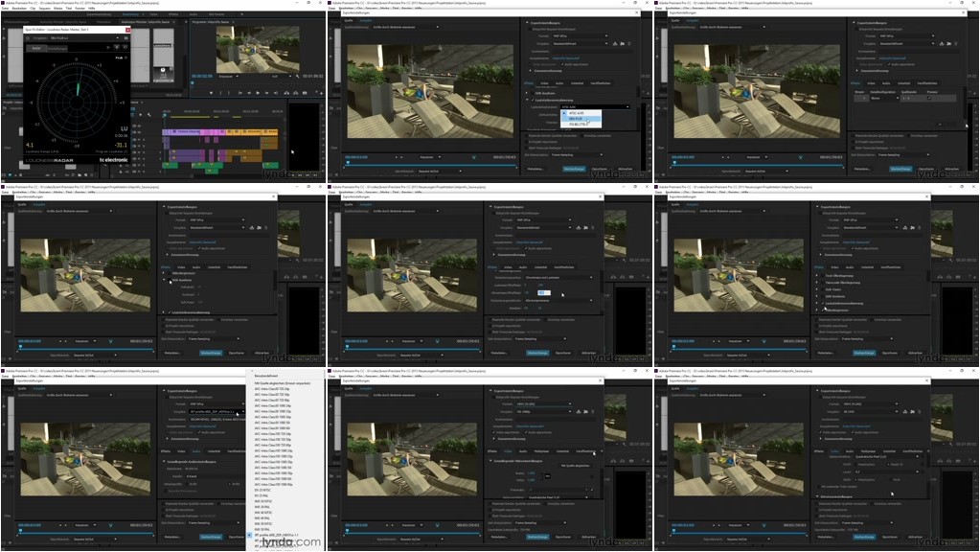Play the program monitor in top-left frame
The height and width of the screenshot is (552, 980).
(258, 93)
